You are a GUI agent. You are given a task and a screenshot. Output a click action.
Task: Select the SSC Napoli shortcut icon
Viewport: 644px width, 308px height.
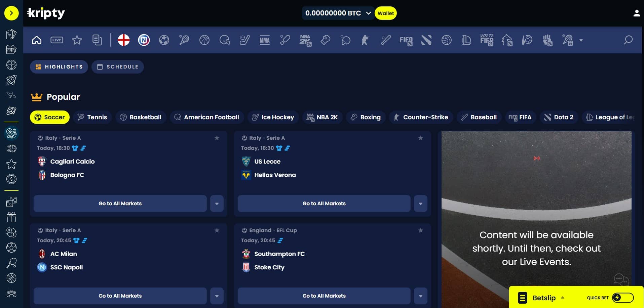coord(144,40)
